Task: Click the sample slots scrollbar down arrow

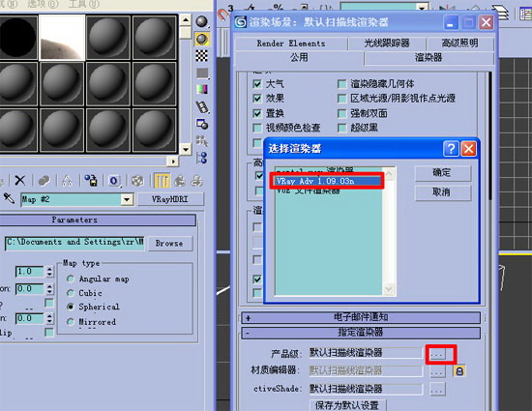Action: pos(186,149)
